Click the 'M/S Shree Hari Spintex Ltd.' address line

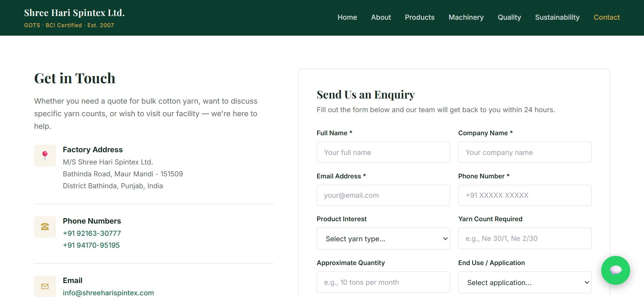(x=108, y=162)
